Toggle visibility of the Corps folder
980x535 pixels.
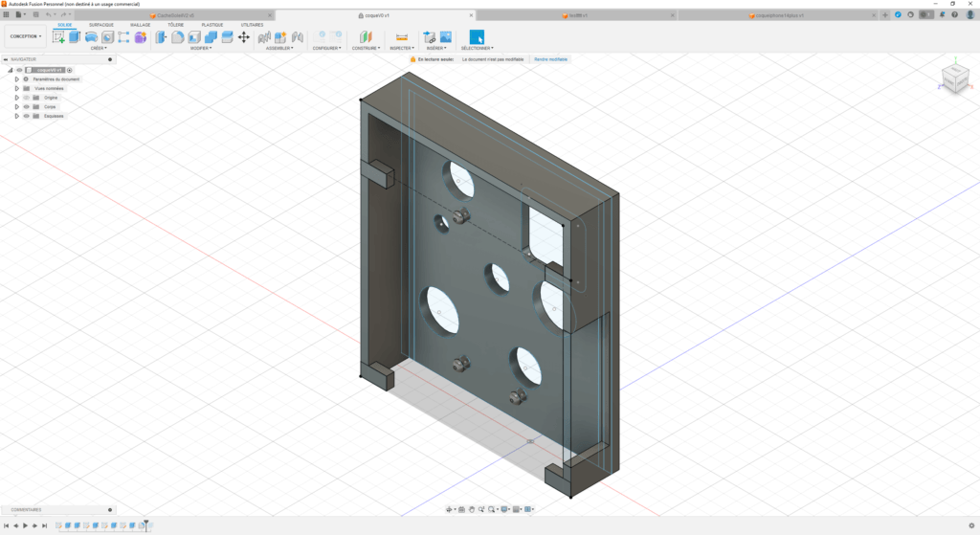(26, 107)
